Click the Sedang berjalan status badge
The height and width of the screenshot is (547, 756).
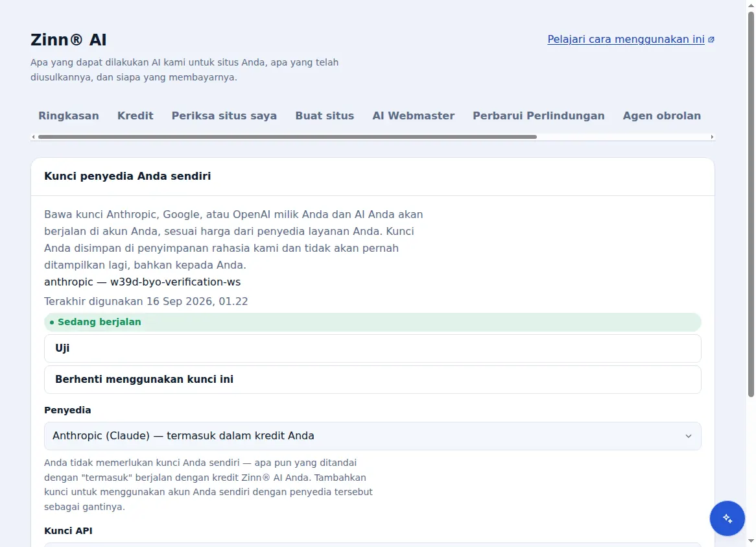click(372, 322)
